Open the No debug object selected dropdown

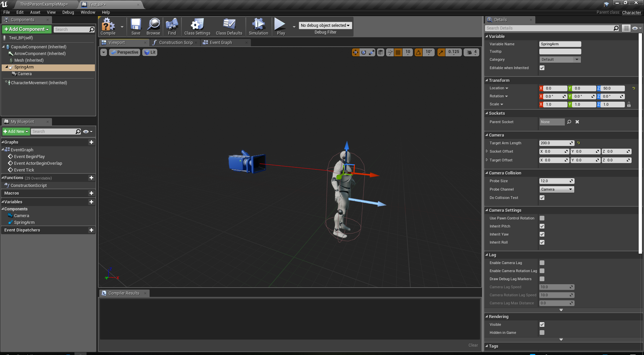coord(325,25)
